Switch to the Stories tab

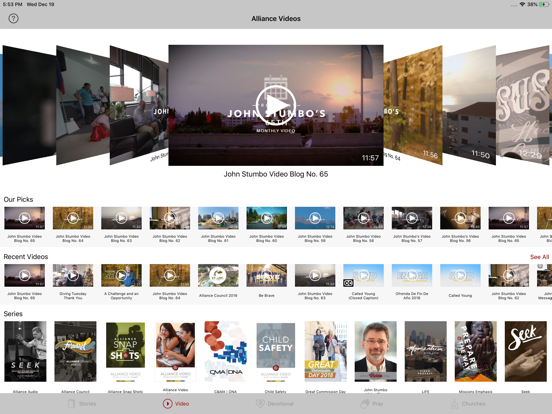click(x=82, y=404)
